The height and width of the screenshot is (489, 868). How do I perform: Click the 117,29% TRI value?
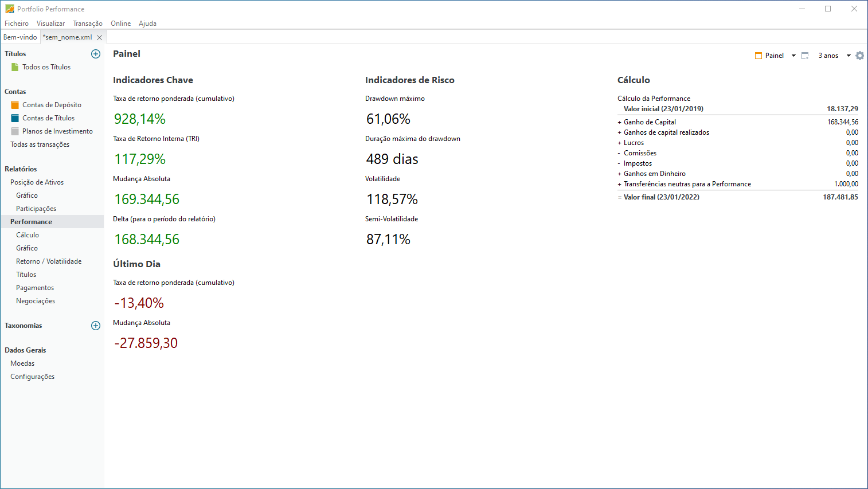click(140, 159)
